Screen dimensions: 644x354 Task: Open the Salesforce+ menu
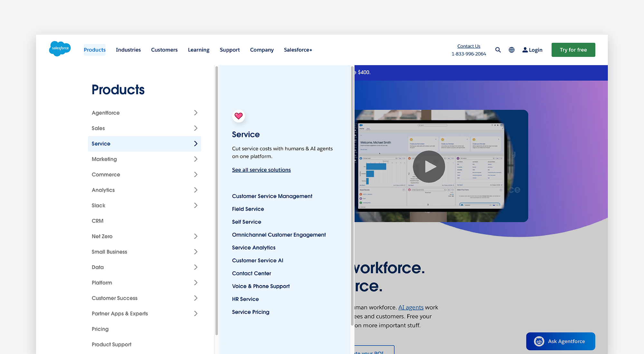298,50
